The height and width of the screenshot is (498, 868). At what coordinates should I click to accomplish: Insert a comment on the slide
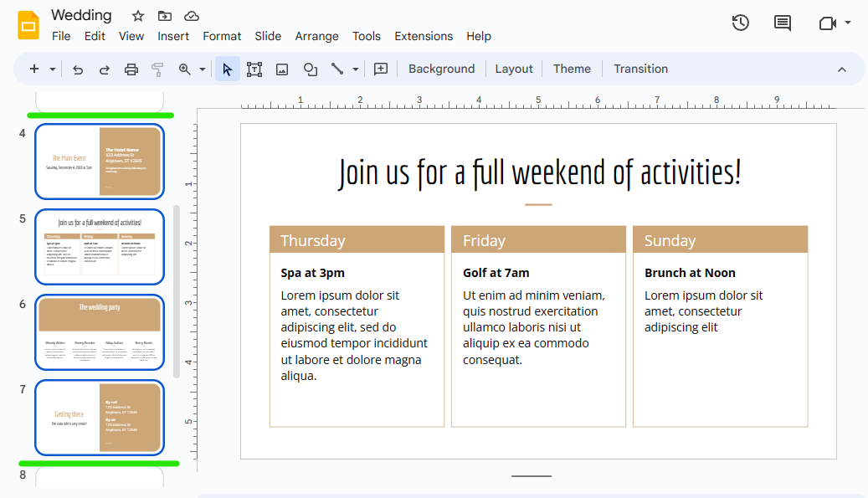[380, 69]
